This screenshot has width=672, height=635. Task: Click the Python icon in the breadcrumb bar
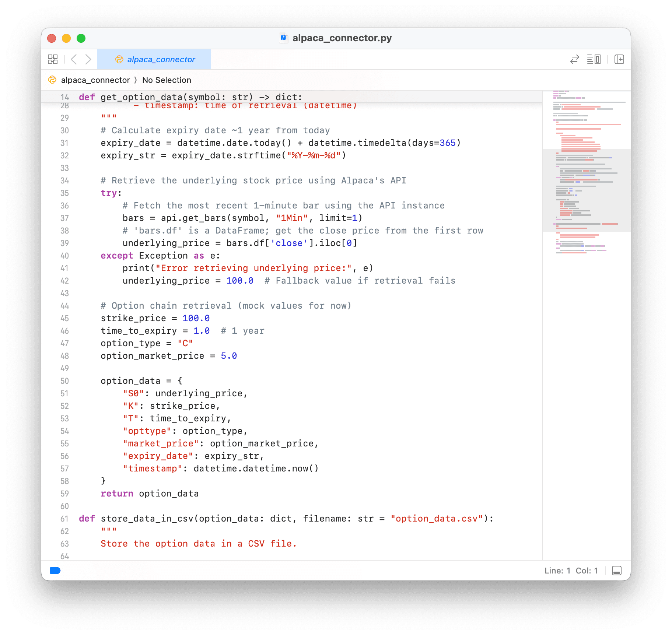point(52,80)
